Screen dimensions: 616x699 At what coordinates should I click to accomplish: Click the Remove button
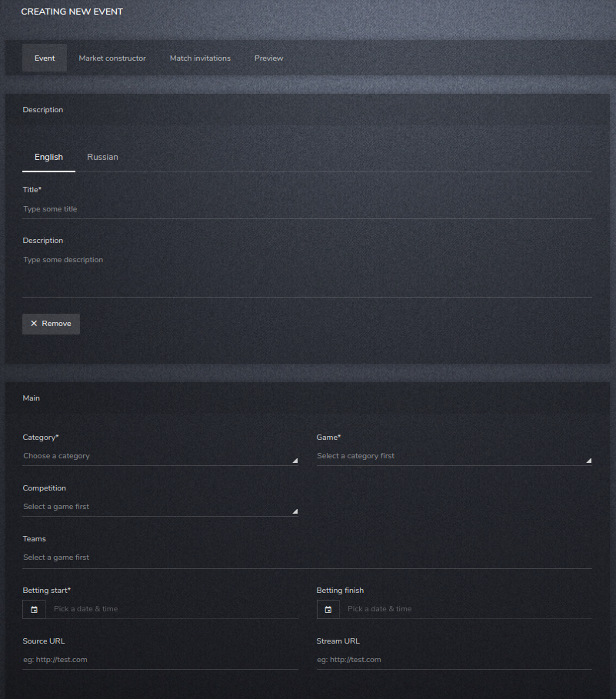(51, 324)
